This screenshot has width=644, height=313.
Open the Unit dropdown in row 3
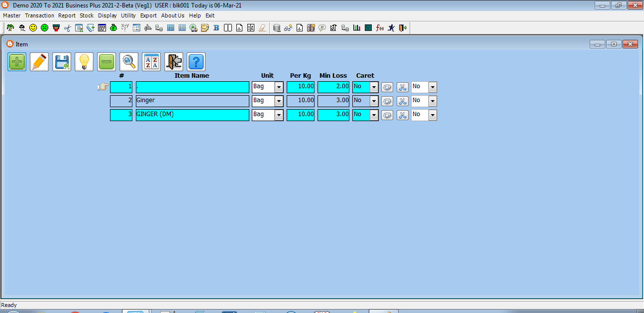point(279,115)
